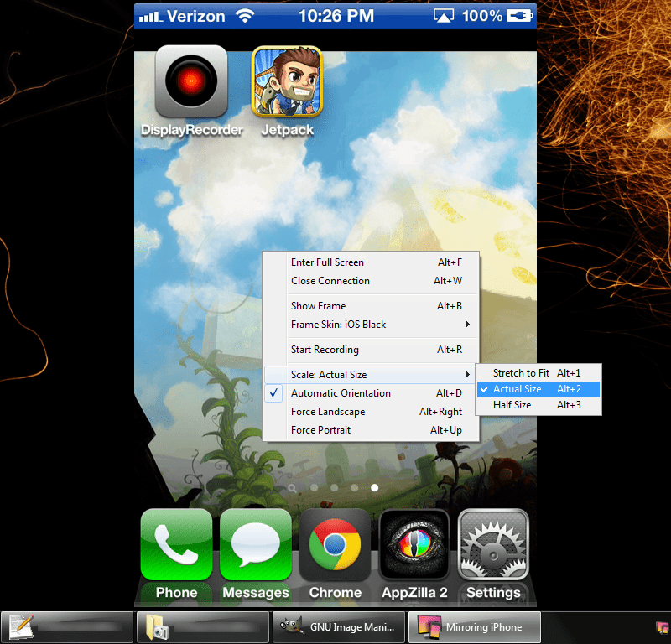The width and height of the screenshot is (671, 644).
Task: Tap the Verizon carrier label
Action: [x=196, y=16]
